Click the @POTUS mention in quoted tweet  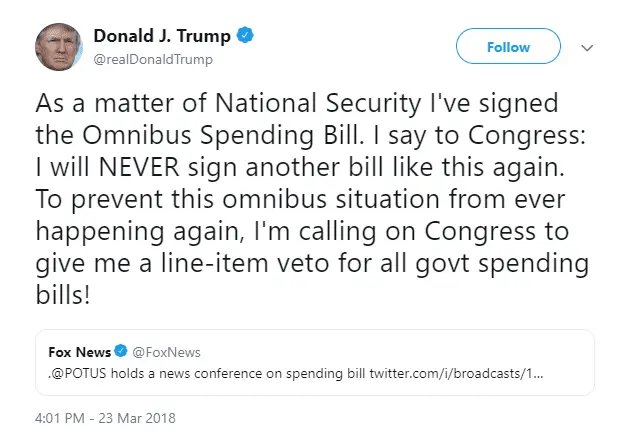[75, 373]
